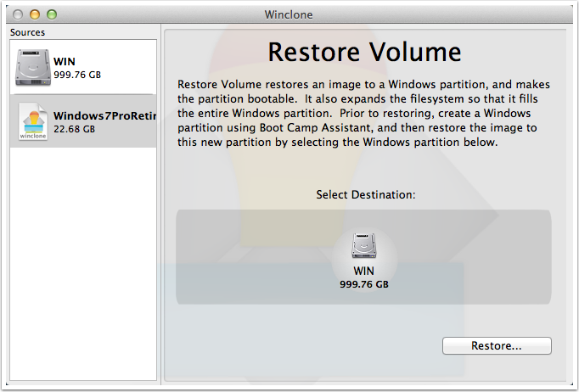The width and height of the screenshot is (579, 392).
Task: Click the Restore... button
Action: (x=497, y=346)
